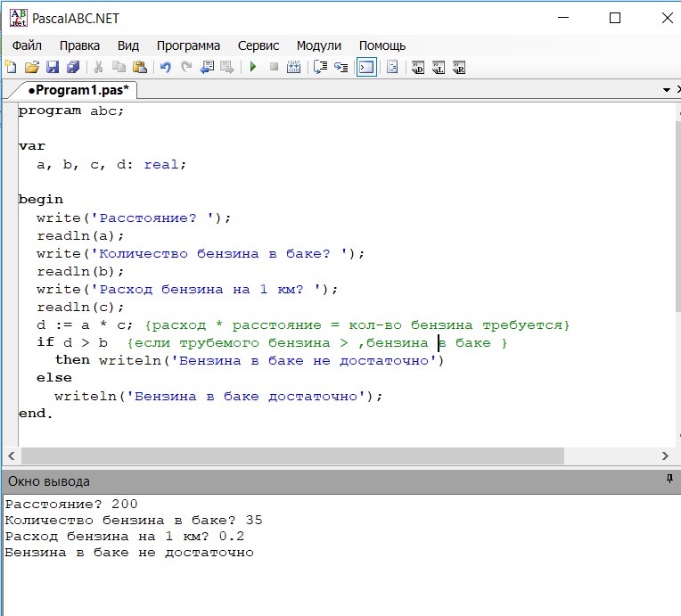Click the horizontal scrollbar right arrow
The width and height of the screenshot is (681, 616).
pyautogui.click(x=663, y=456)
